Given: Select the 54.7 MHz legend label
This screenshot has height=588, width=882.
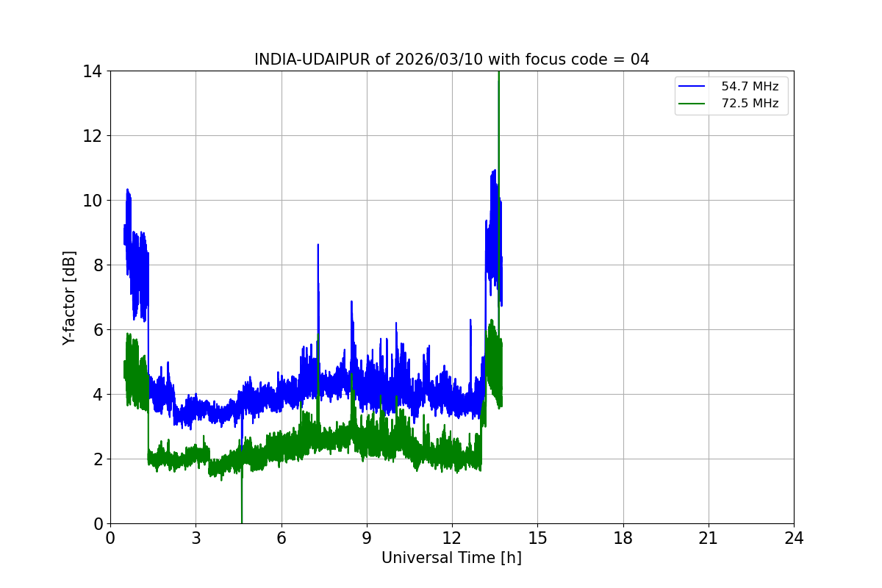Looking at the screenshot, I should coord(750,86).
